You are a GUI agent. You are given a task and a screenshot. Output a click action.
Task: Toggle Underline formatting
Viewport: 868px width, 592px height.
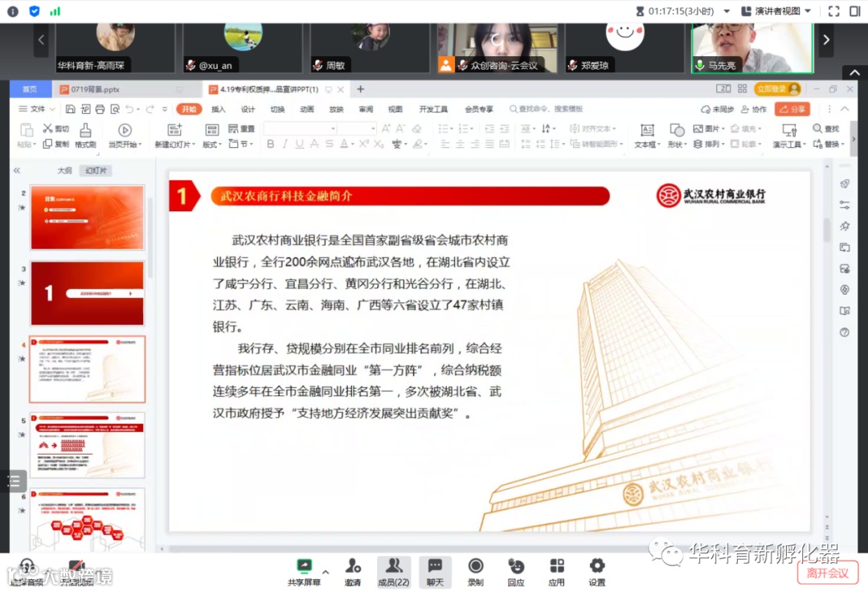tap(300, 144)
